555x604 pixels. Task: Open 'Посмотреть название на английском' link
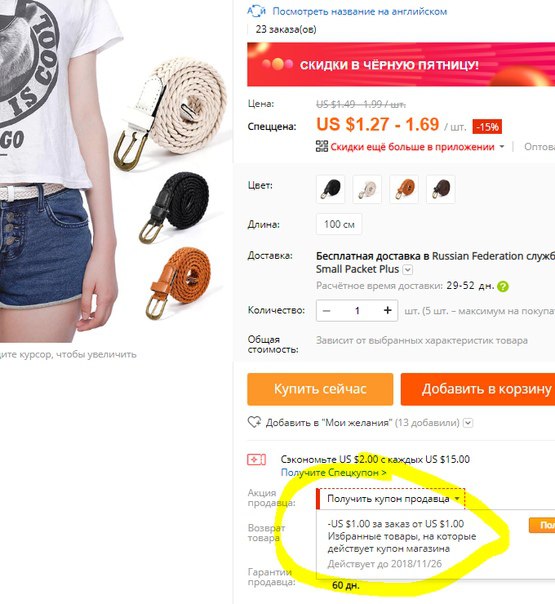point(360,12)
